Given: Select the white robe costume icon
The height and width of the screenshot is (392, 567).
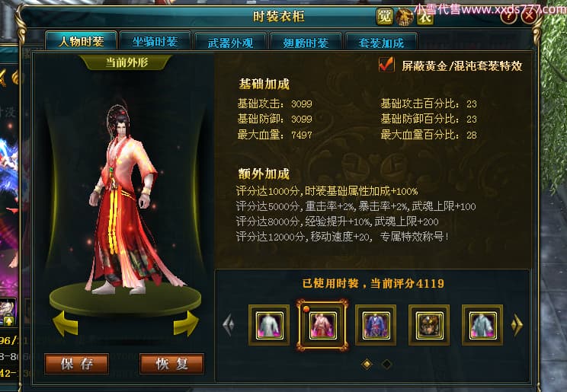Looking at the screenshot, I should [x=269, y=325].
